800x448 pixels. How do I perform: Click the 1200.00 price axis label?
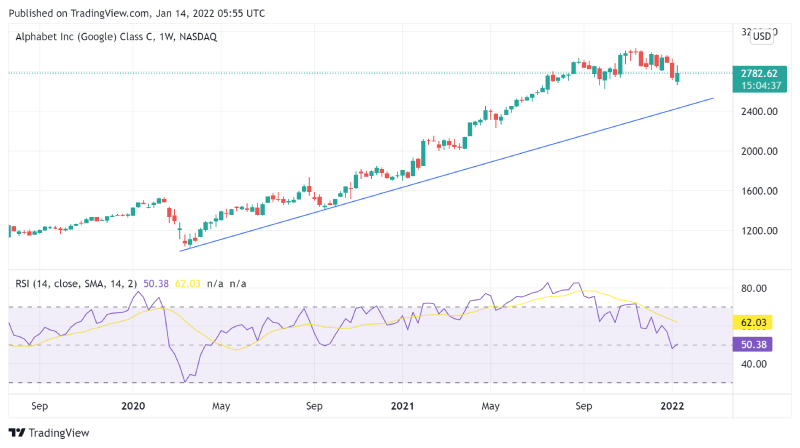(x=759, y=231)
